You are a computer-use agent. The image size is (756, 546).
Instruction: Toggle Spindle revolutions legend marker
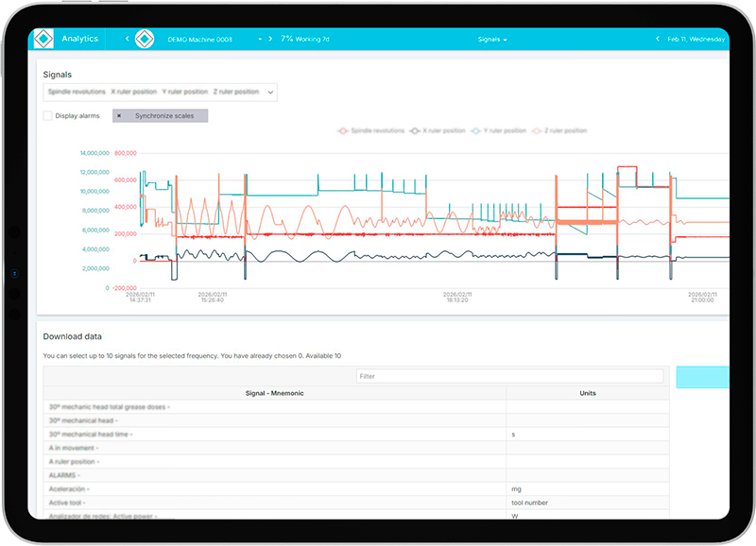click(x=343, y=130)
